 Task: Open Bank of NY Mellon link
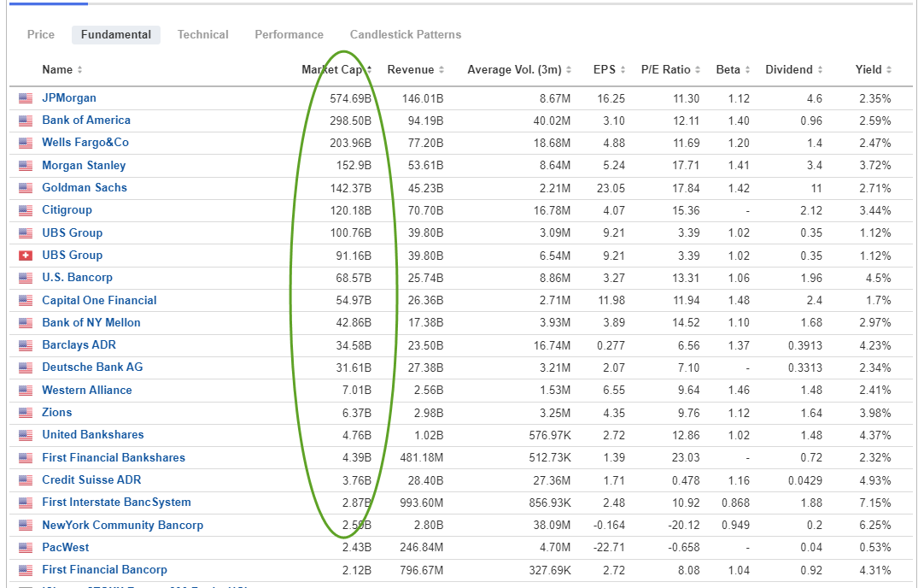pos(91,322)
